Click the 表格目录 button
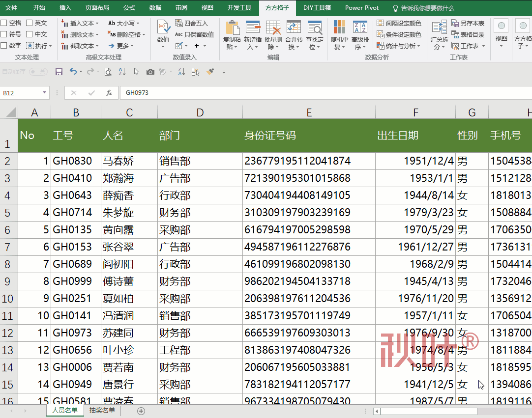Screen dimensions: 532x418 [468, 34]
